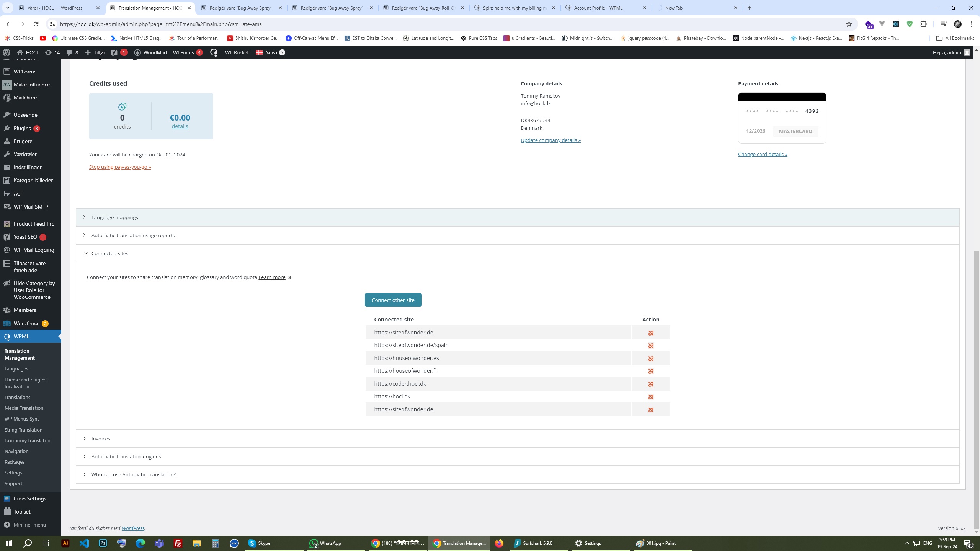Open the WPML icon in admin bar
The image size is (980, 551).
pyautogui.click(x=214, y=52)
